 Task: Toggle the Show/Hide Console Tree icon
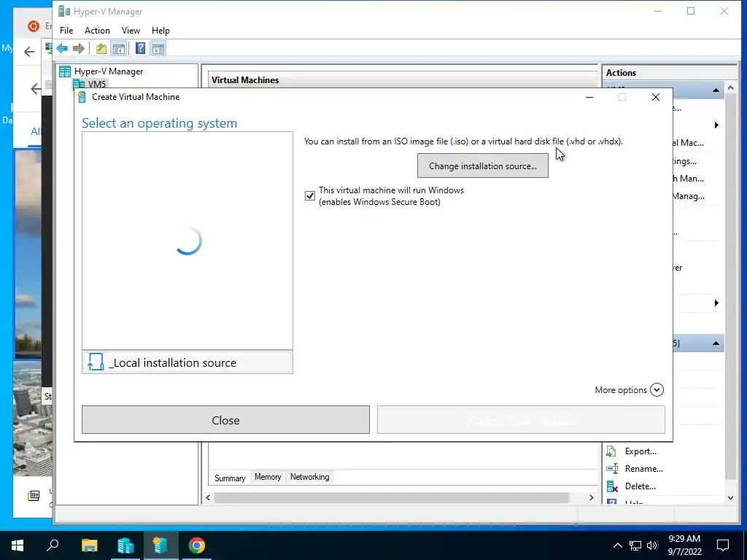click(119, 48)
